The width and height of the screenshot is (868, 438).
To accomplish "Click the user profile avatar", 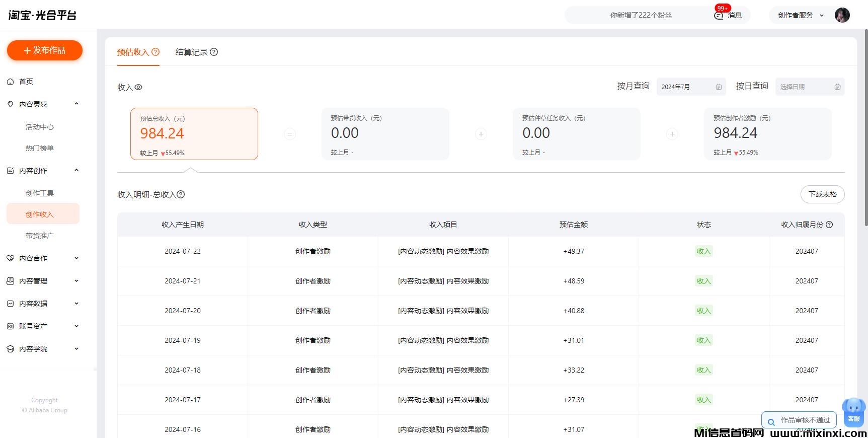I will [842, 15].
